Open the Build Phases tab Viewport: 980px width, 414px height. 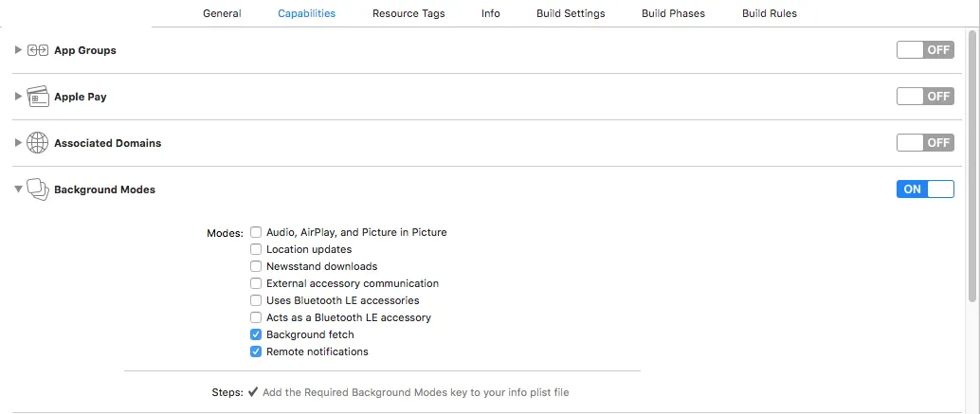673,13
